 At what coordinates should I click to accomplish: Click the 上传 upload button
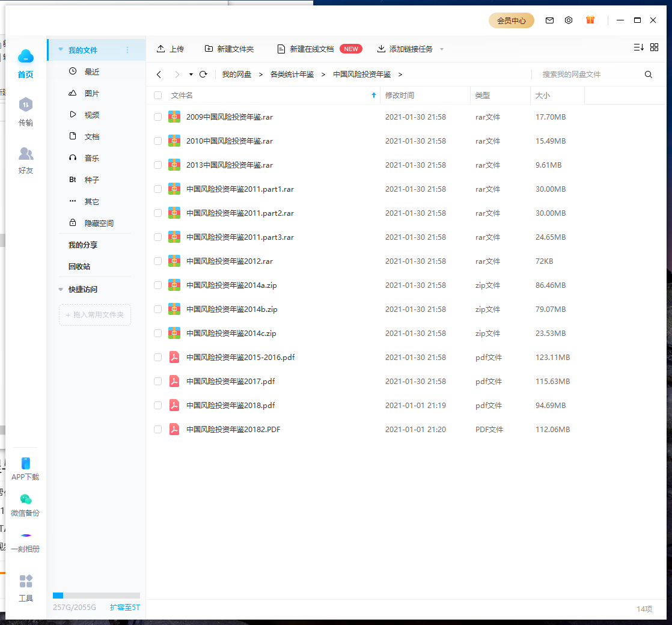click(x=170, y=49)
